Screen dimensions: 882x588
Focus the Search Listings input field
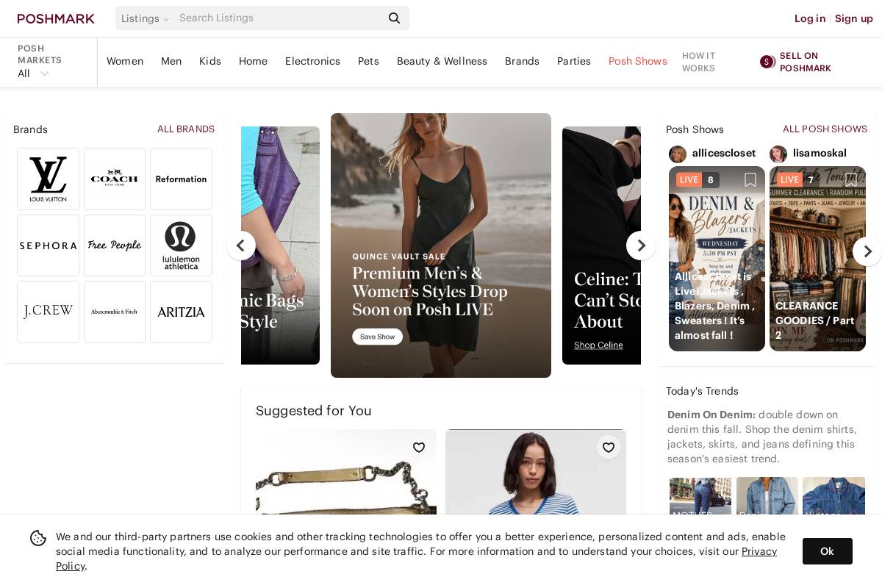click(279, 18)
